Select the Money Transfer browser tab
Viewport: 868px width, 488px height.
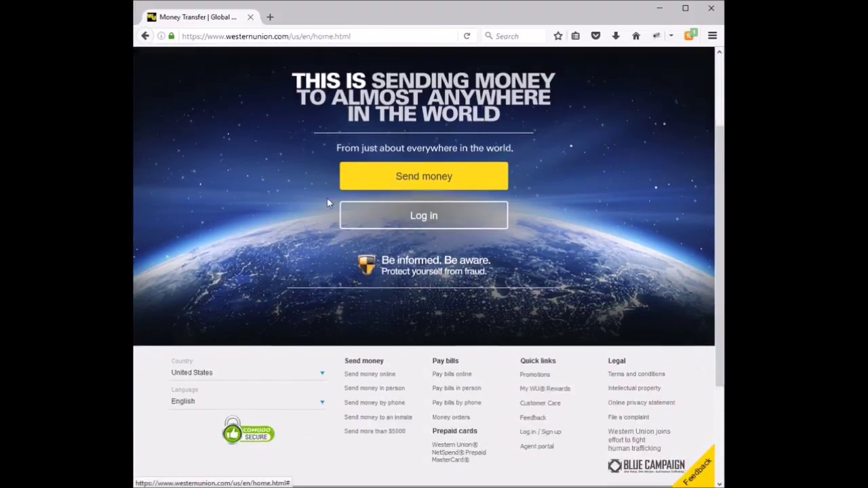[x=200, y=17]
